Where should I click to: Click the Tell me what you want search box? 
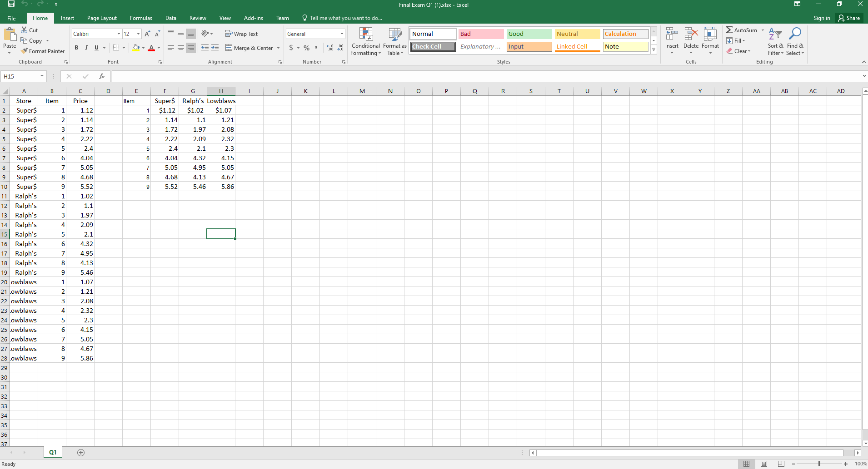pyautogui.click(x=342, y=18)
